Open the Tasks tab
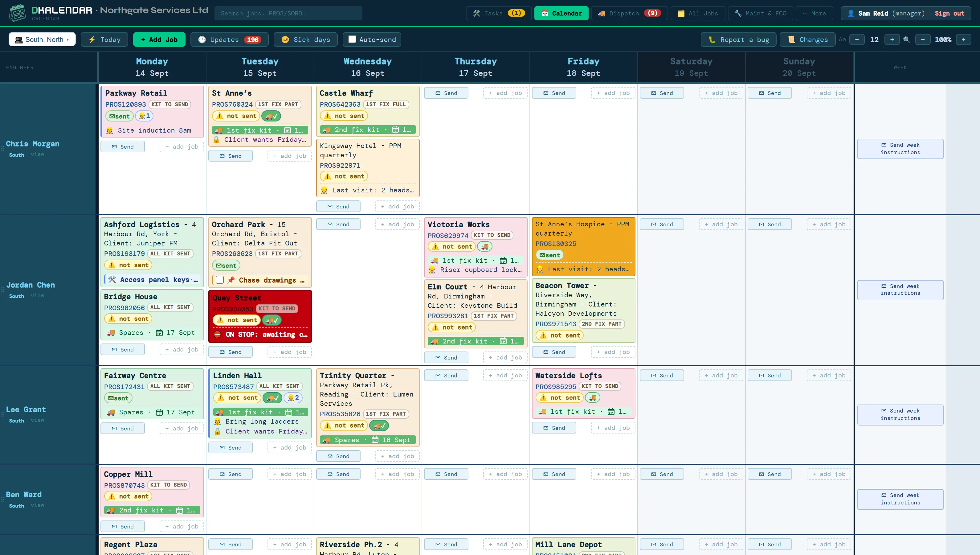The width and height of the screenshot is (980, 555). click(x=499, y=13)
